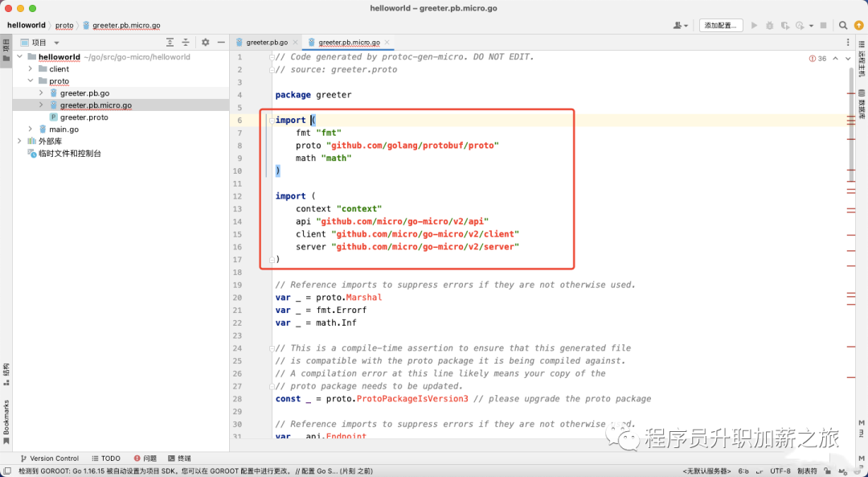Hide the project tool window

[x=221, y=42]
